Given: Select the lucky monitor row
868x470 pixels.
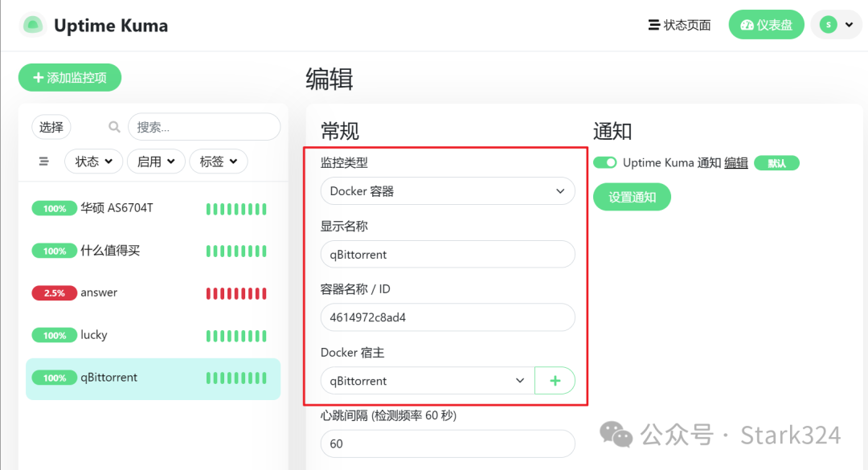Looking at the screenshot, I should (x=153, y=336).
